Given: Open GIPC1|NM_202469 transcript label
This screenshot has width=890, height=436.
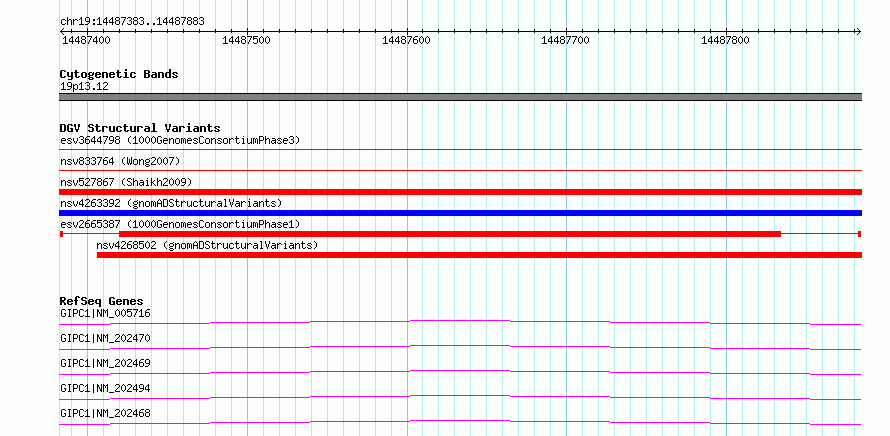Looking at the screenshot, I should pos(106,363).
